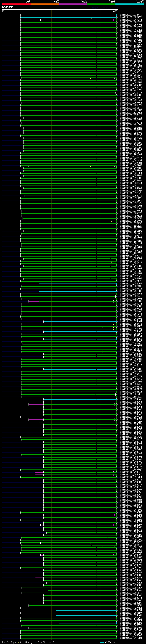Screen dimensions: 146x644
Task: Click the cyan =100char. scale bar
Action: pos(102,642)
